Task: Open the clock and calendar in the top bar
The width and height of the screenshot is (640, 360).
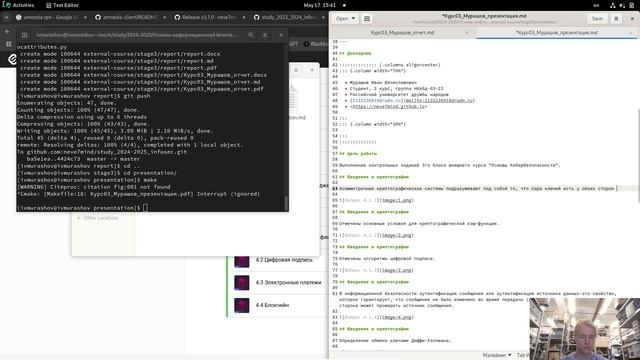Action: [x=320, y=5]
